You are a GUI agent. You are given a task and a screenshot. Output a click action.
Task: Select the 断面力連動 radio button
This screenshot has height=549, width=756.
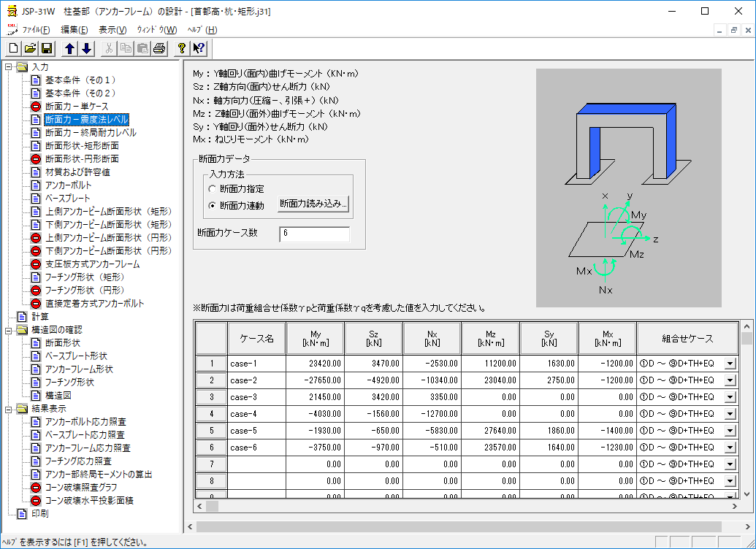click(x=213, y=205)
